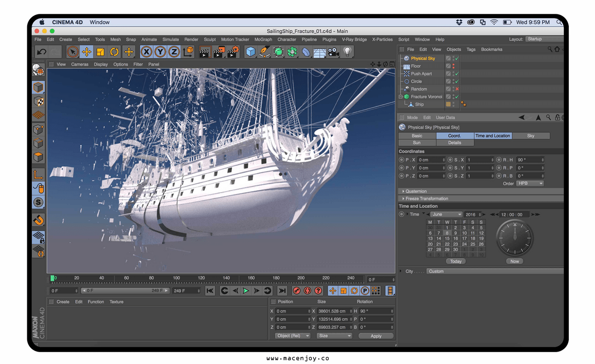595x364 pixels.
Task: Click the Physical Sky object icon
Action: (407, 58)
